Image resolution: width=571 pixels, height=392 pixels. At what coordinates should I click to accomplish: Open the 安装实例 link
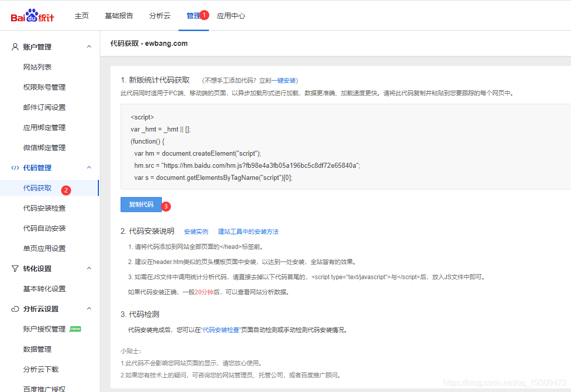[x=196, y=231]
